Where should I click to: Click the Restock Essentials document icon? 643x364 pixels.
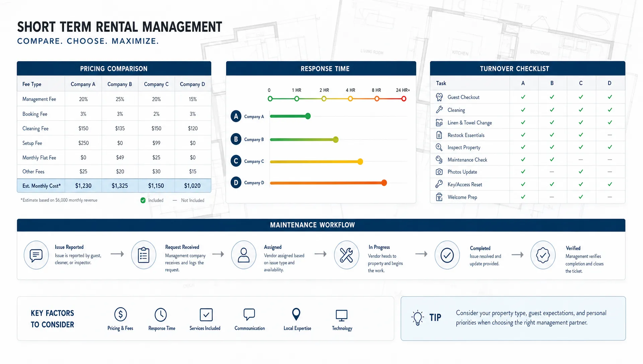(x=439, y=135)
